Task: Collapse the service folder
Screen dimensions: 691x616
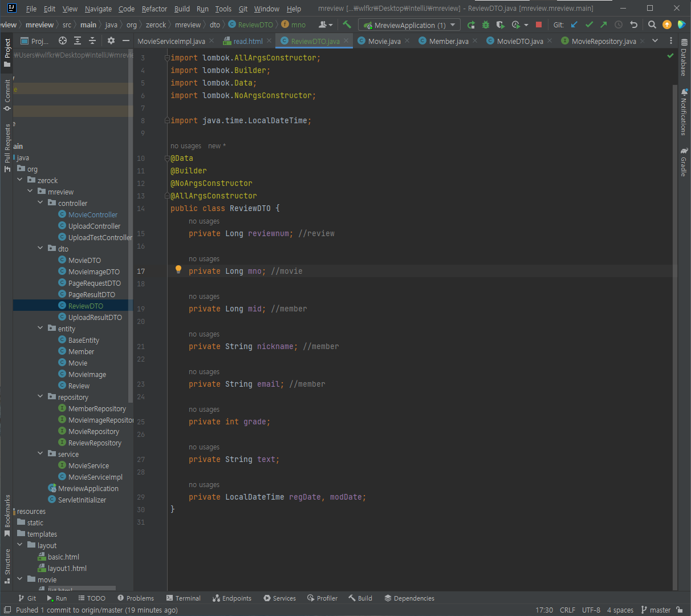Action: point(40,454)
